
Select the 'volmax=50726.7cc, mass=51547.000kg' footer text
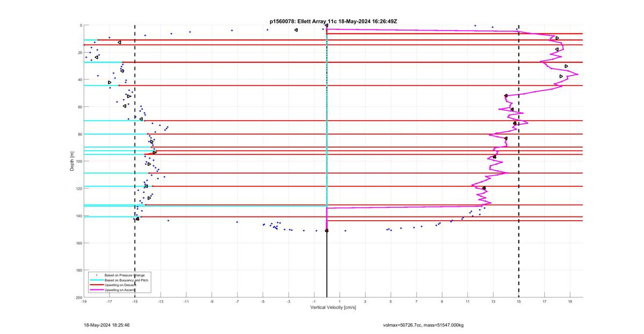click(x=423, y=325)
